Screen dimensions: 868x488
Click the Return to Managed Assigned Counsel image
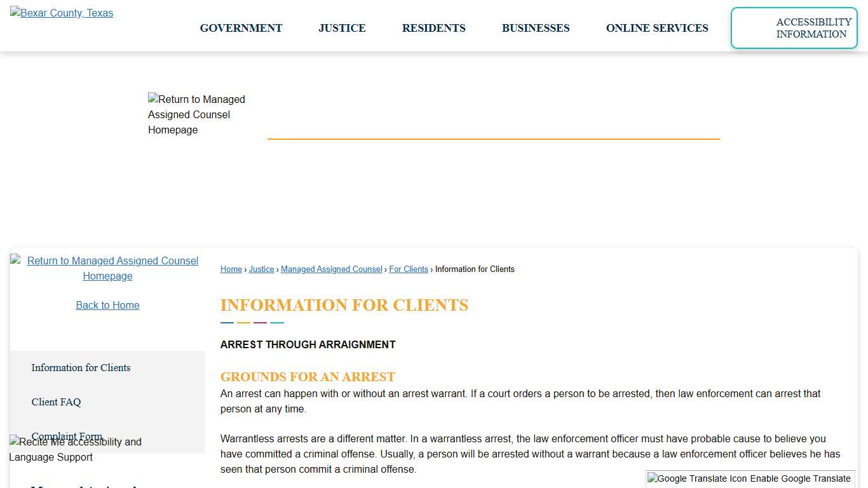coord(197,114)
